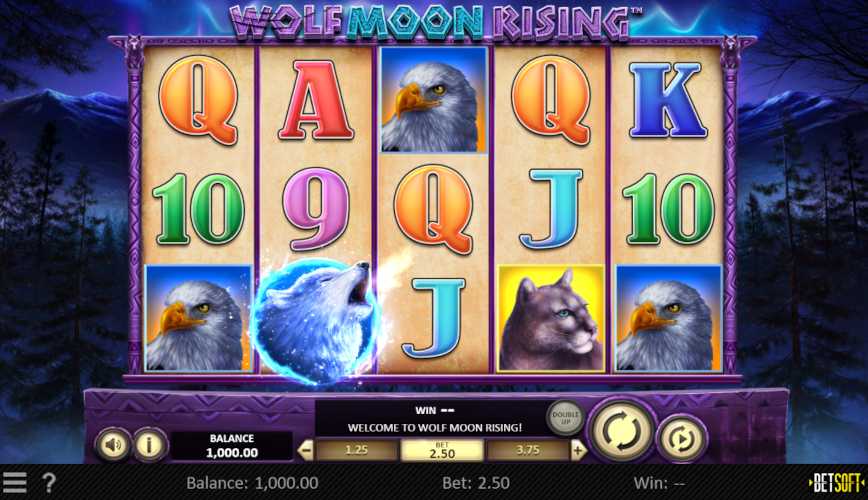Click the balance display showing 1,000.00
This screenshot has width=868, height=500.
[x=232, y=446]
